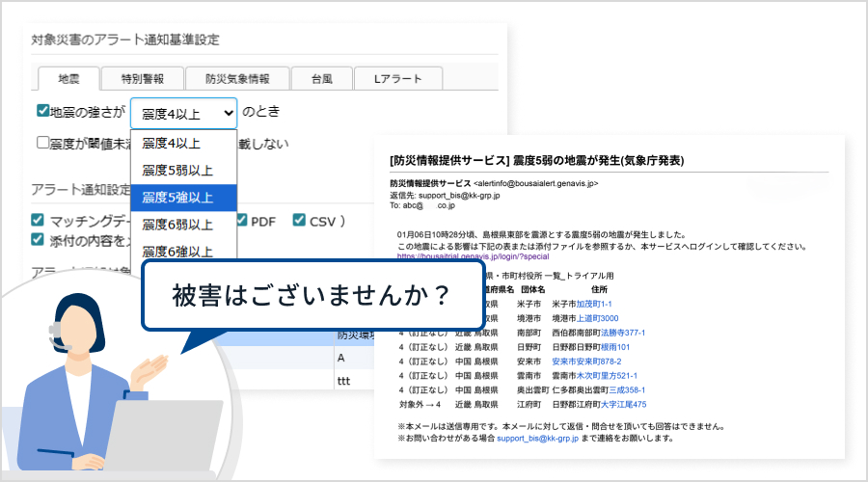868x482 pixels.
Task: Open the 木次町里方521-1 address link
Action: pos(607,376)
